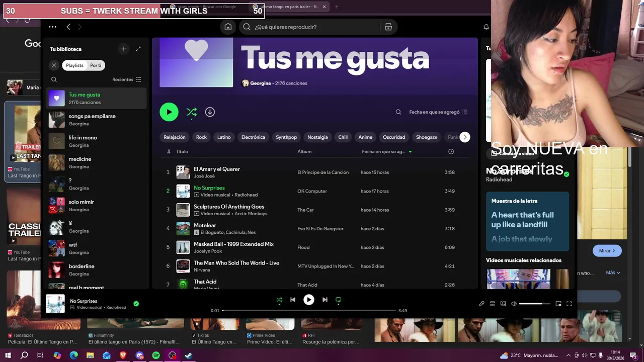Open sort menu Fecha en que se agregó

[438, 112]
